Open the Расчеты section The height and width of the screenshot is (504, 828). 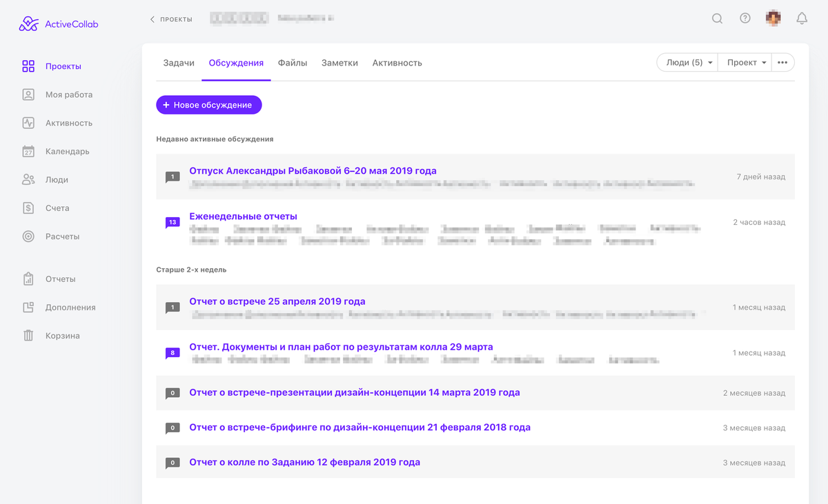coord(50,236)
